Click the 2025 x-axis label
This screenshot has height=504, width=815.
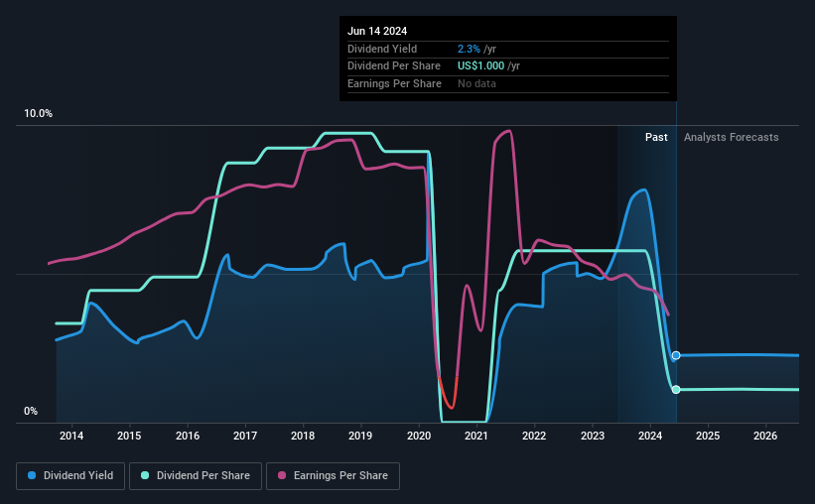(708, 436)
